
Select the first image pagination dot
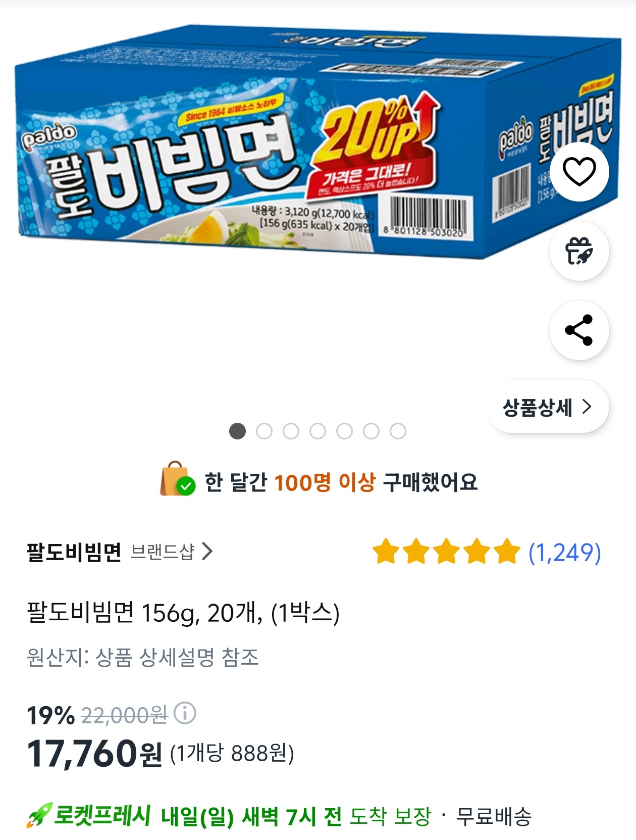click(x=237, y=431)
